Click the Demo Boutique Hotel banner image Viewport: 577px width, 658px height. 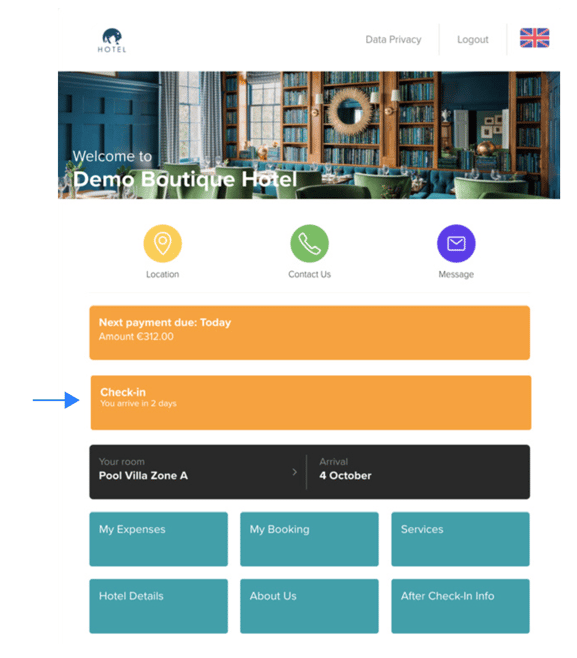coord(309,135)
